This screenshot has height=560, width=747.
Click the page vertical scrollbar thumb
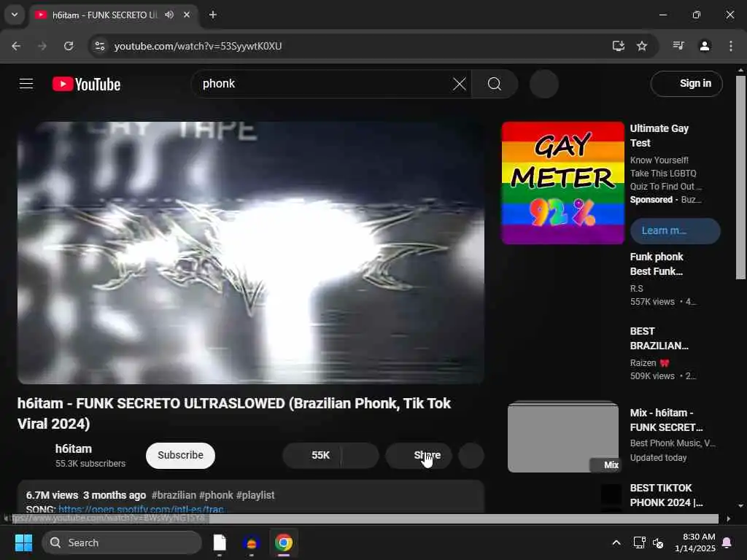pos(740,177)
